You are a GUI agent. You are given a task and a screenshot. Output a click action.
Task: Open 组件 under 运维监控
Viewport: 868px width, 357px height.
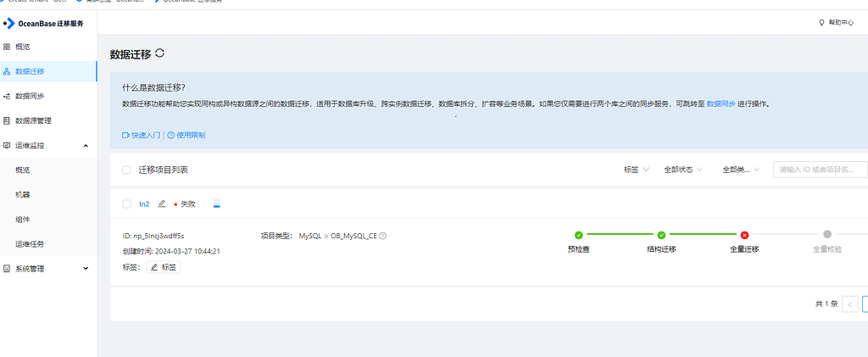point(23,219)
